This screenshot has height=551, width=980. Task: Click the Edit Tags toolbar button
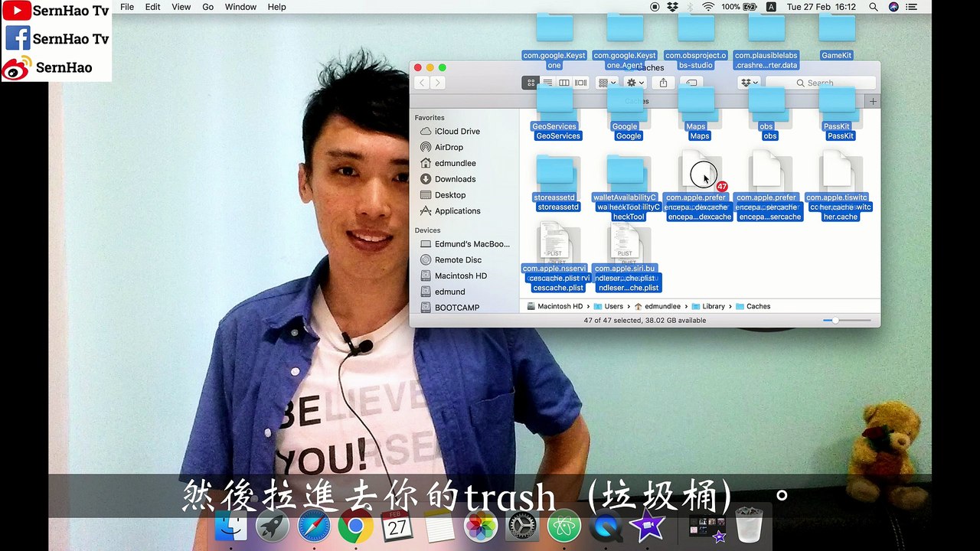[691, 83]
